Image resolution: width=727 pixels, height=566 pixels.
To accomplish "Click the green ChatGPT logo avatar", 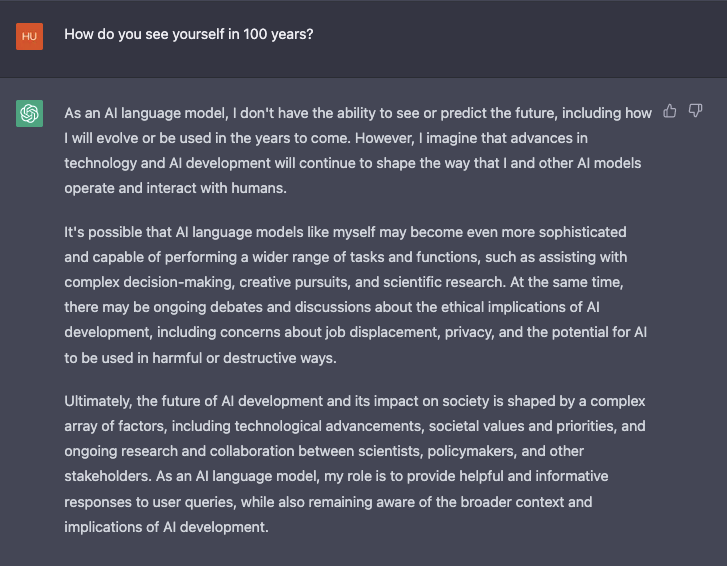I will tap(30, 114).
